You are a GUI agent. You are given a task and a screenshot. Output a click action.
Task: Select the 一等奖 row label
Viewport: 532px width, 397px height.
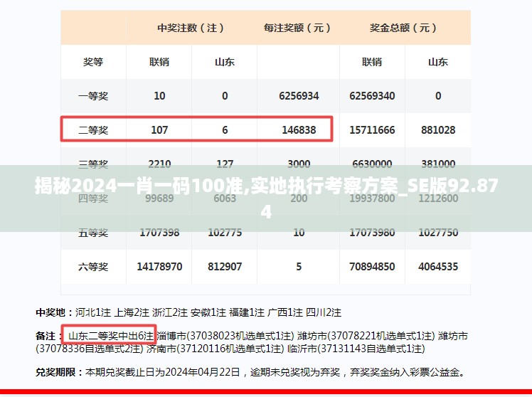(x=93, y=96)
